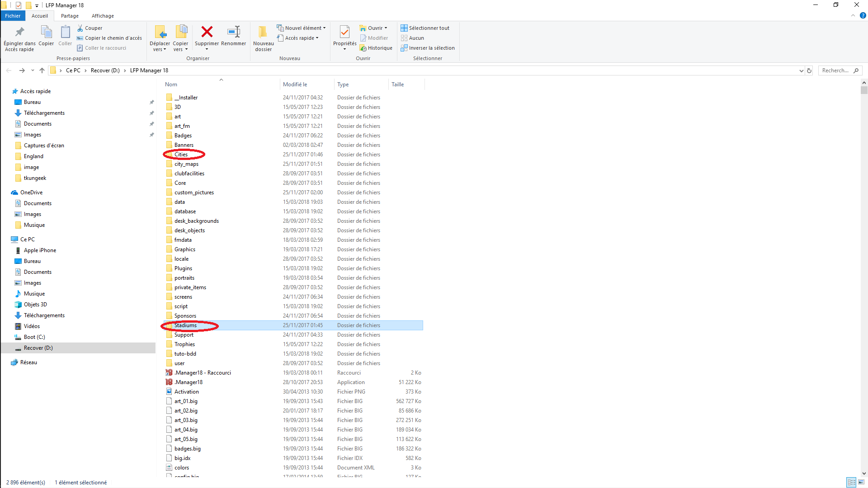This screenshot has height=488, width=868.
Task: Click Inverser la sélection
Action: point(428,48)
